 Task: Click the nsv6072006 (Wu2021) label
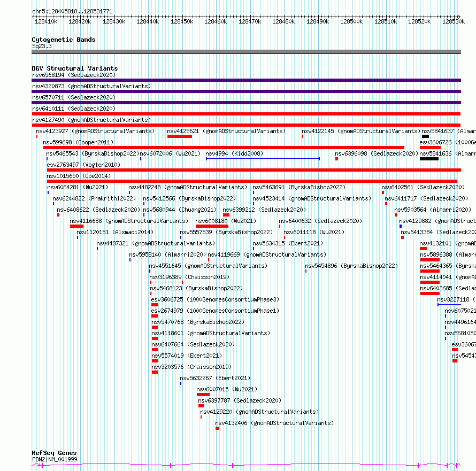(170, 153)
